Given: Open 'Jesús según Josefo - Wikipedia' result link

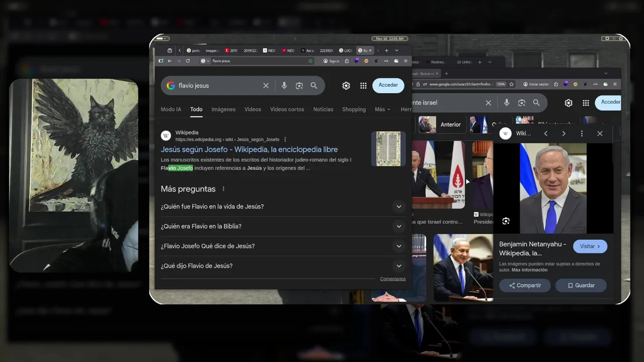Looking at the screenshot, I should point(249,149).
